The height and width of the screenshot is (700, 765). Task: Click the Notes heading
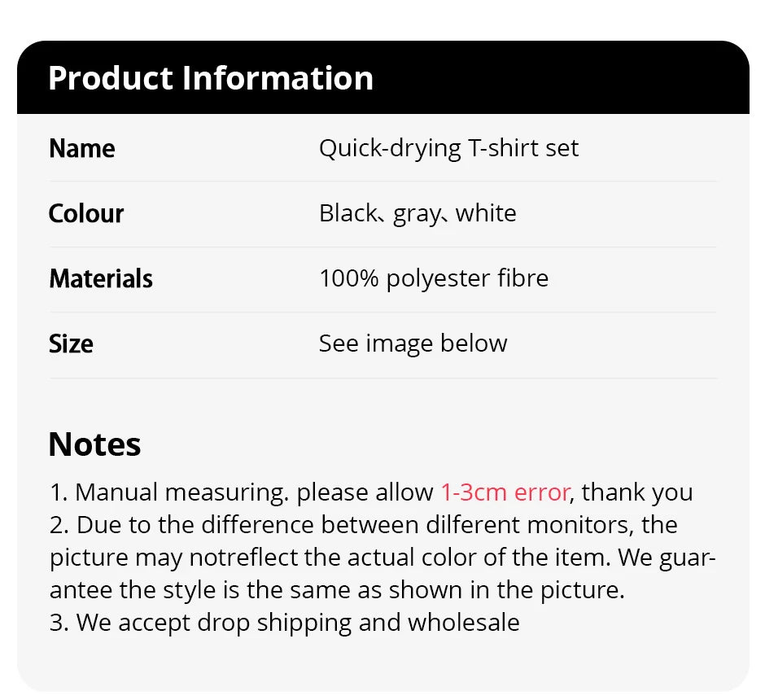click(x=94, y=444)
